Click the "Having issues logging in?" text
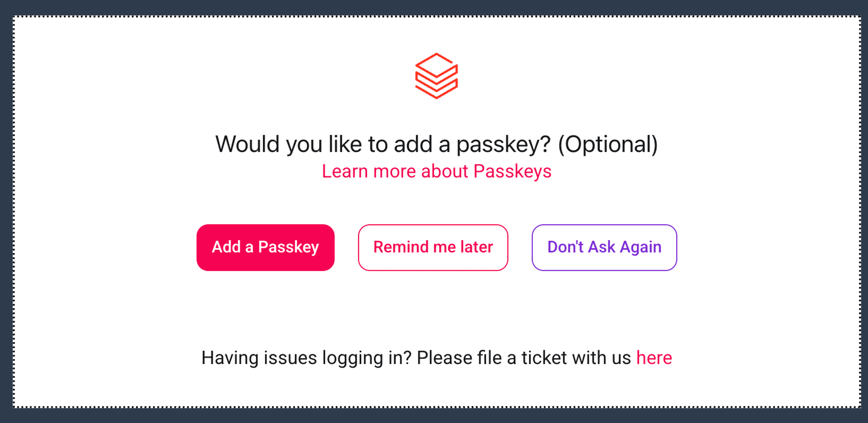 pyautogui.click(x=306, y=358)
